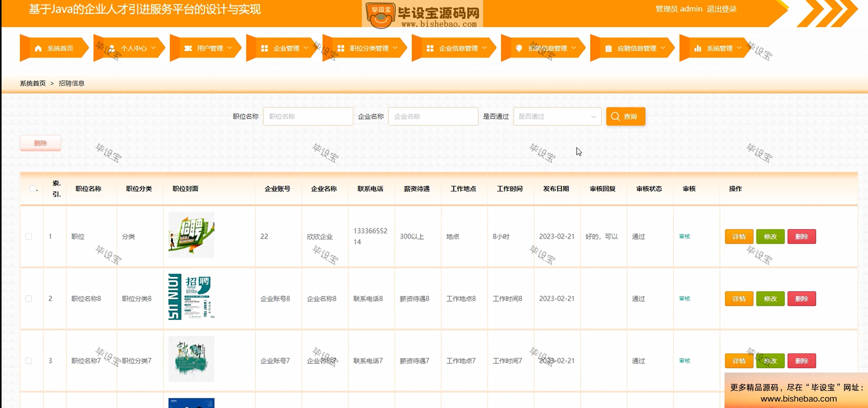Open the 是否通过 filter dropdown
The width and height of the screenshot is (868, 408).
(557, 117)
